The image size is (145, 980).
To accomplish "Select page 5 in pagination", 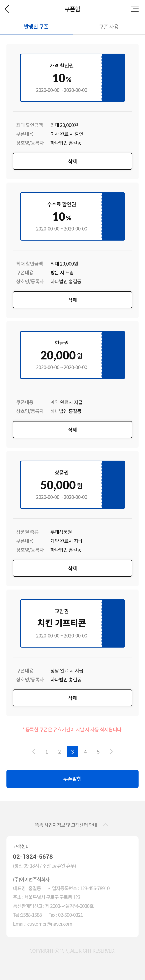I will click(98, 751).
